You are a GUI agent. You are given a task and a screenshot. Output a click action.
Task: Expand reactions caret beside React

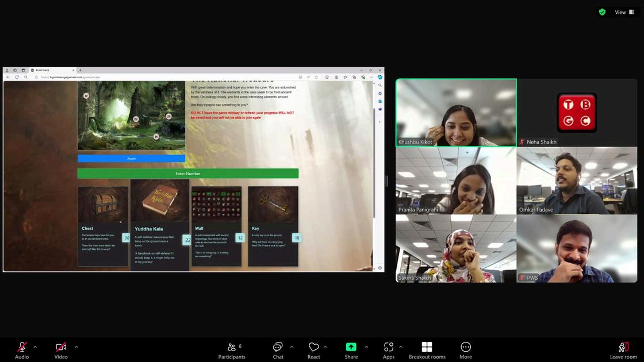coord(325,347)
